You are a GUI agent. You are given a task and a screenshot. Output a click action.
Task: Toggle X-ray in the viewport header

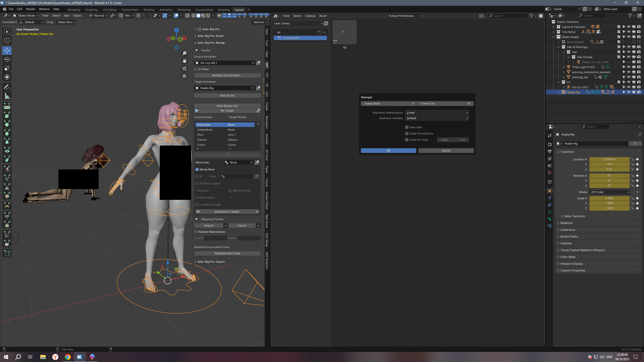[x=187, y=16]
